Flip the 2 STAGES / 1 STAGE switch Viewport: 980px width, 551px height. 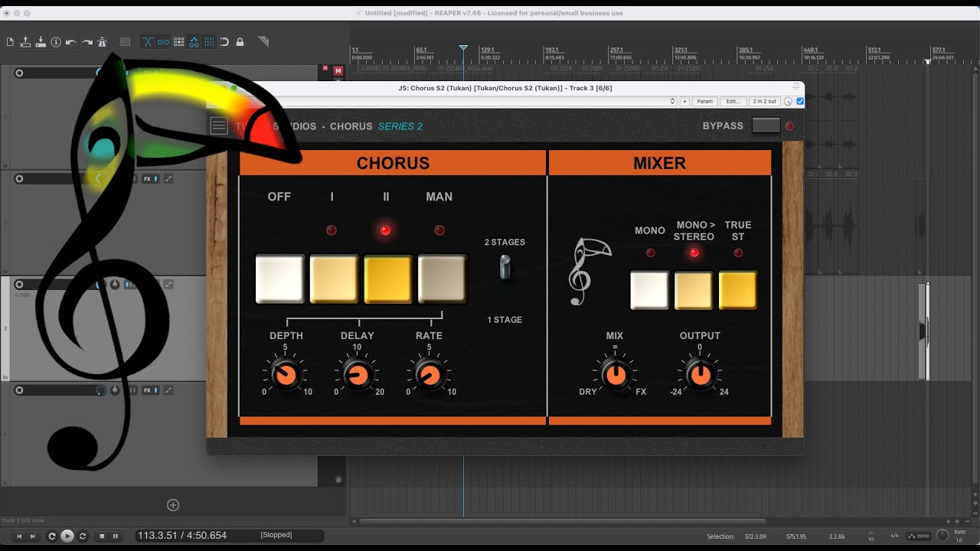coord(505,269)
